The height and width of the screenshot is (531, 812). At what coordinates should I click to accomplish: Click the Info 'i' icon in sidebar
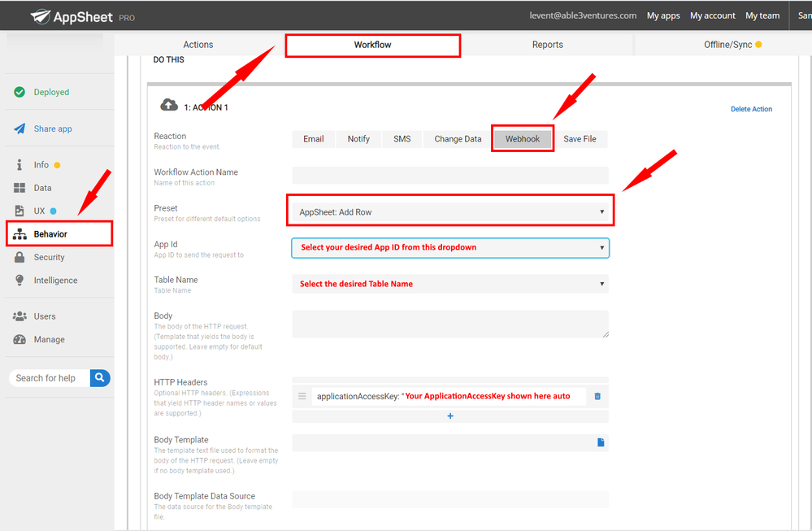coord(20,165)
